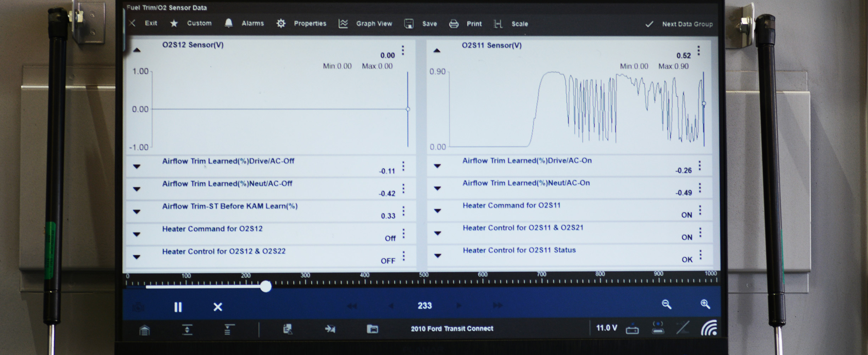Click the timeline slider handle
Image resolution: width=868 pixels, height=355 pixels.
[x=266, y=286]
